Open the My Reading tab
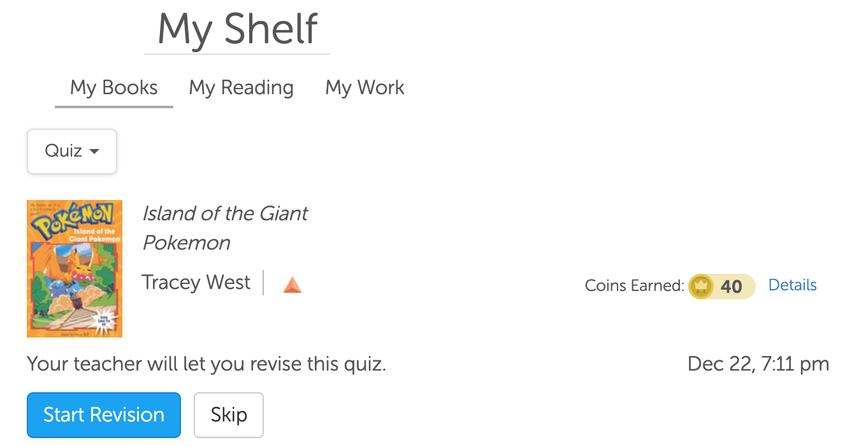Viewport: 868px width, 447px height. (241, 88)
